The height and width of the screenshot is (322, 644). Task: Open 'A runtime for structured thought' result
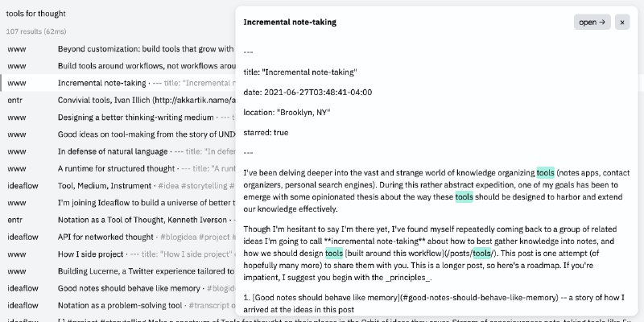click(118, 168)
